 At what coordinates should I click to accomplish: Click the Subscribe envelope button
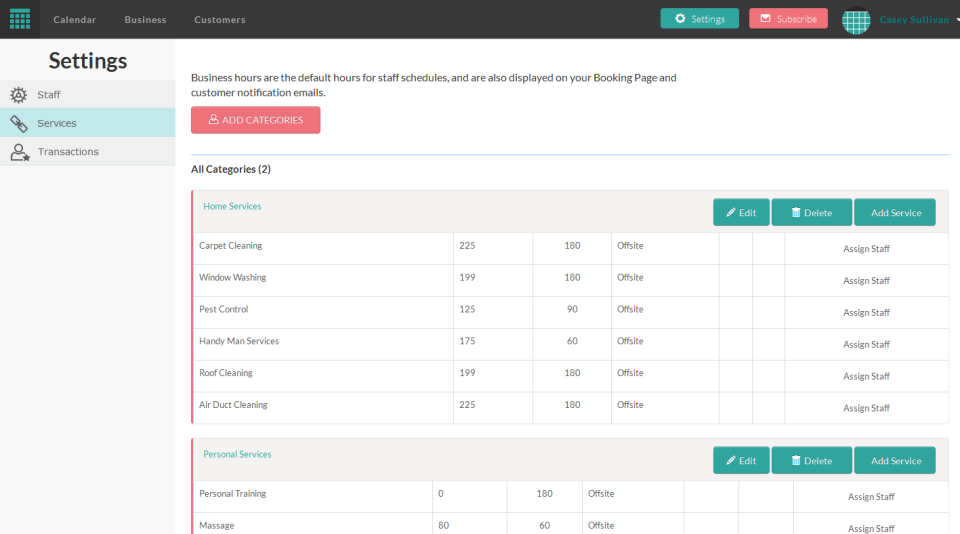coord(788,19)
